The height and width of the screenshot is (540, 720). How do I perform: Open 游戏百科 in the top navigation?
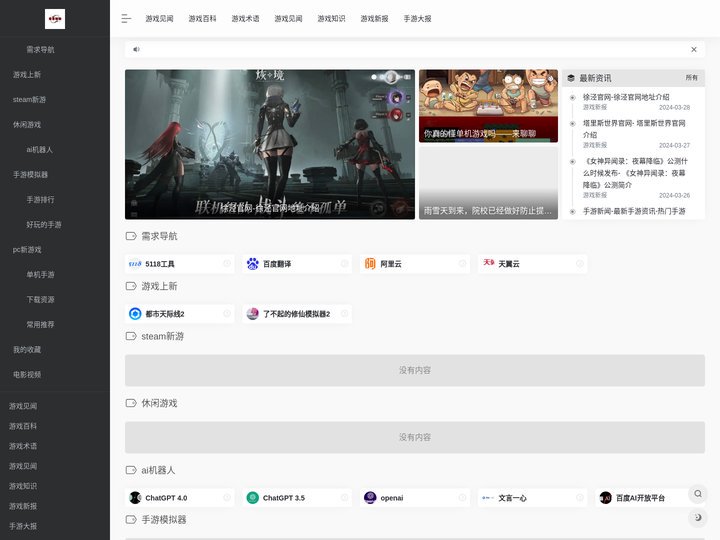tap(202, 18)
